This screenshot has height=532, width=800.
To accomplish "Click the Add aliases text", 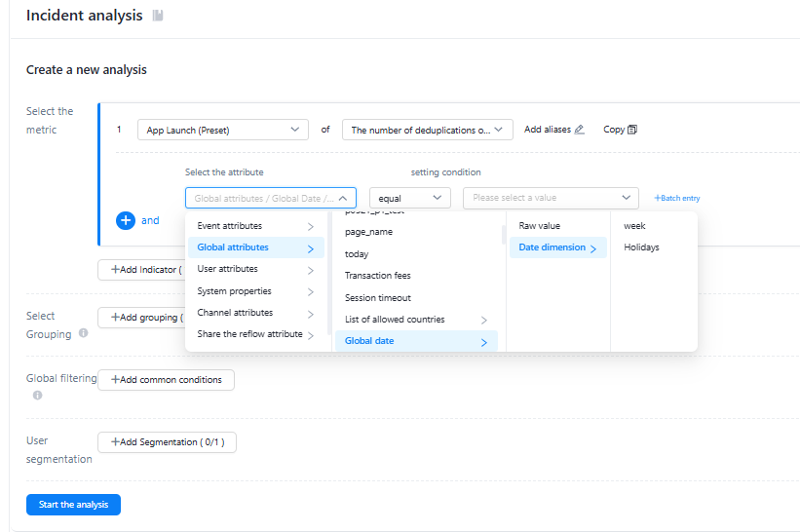I will coord(548,130).
